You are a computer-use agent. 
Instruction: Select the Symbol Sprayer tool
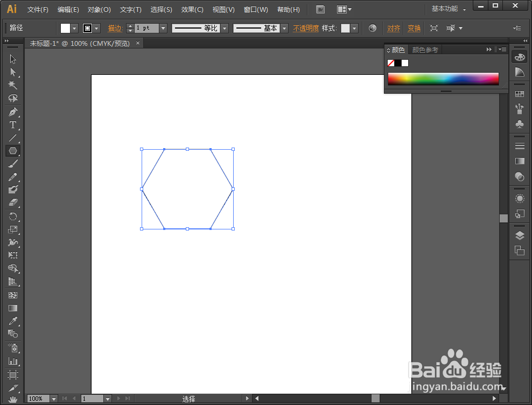click(13, 348)
